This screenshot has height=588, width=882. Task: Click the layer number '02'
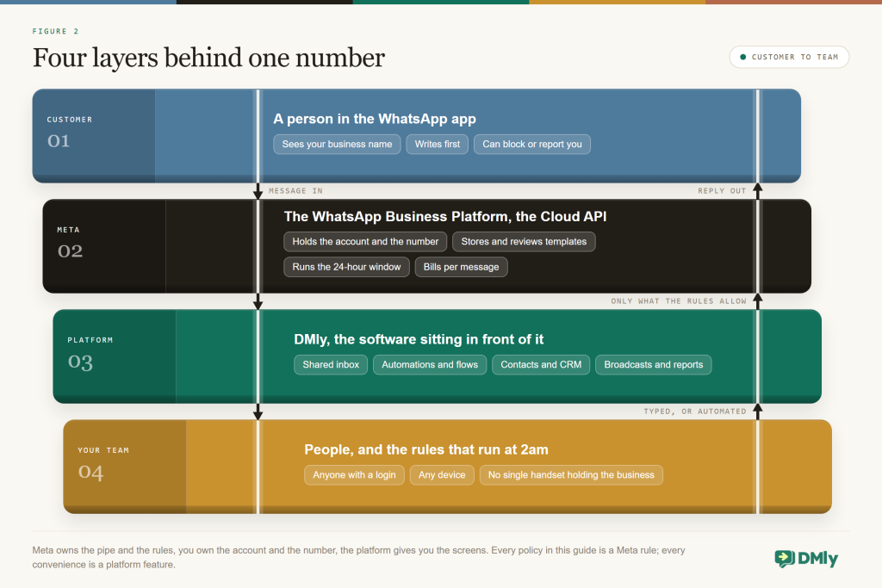(x=71, y=251)
